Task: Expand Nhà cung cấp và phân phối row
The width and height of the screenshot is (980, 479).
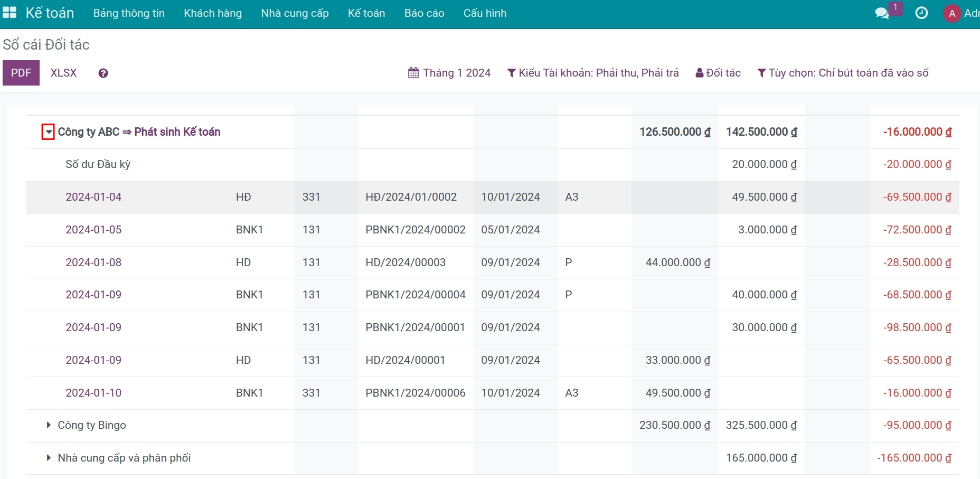Action: coord(49,458)
